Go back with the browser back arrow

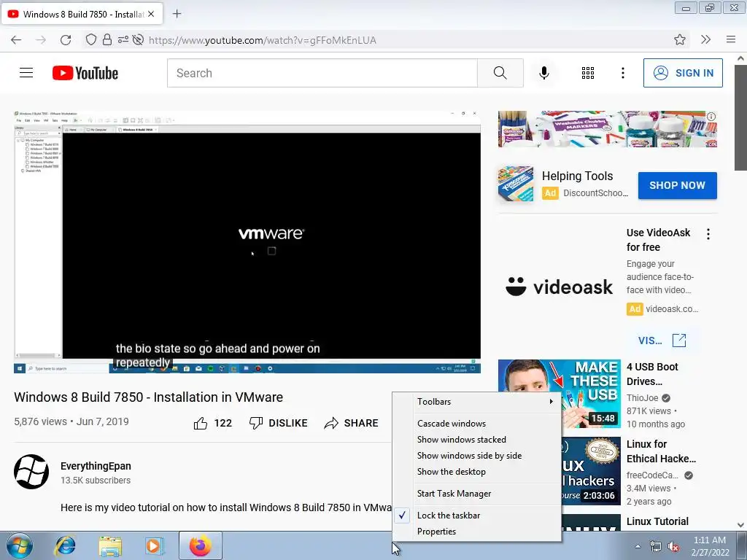(x=16, y=40)
